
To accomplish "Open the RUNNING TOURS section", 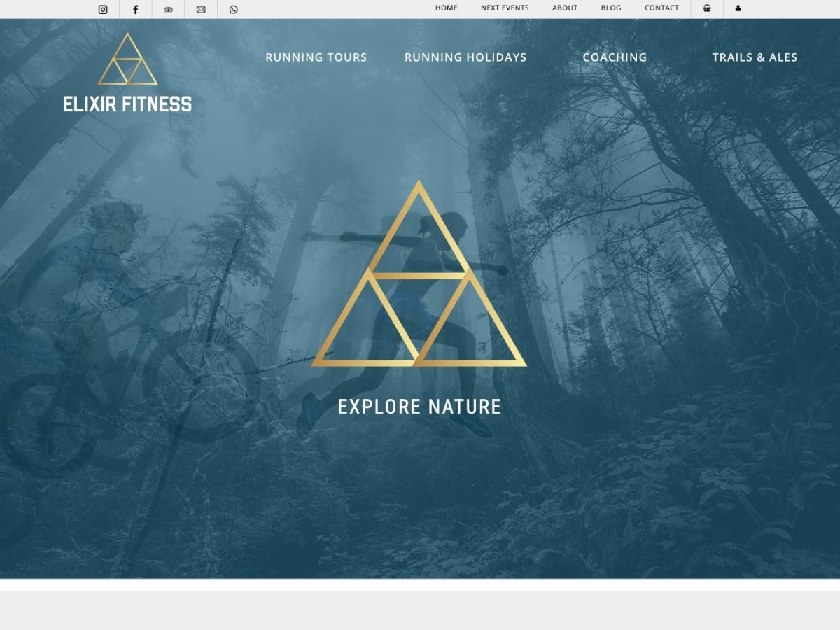I will pos(316,57).
